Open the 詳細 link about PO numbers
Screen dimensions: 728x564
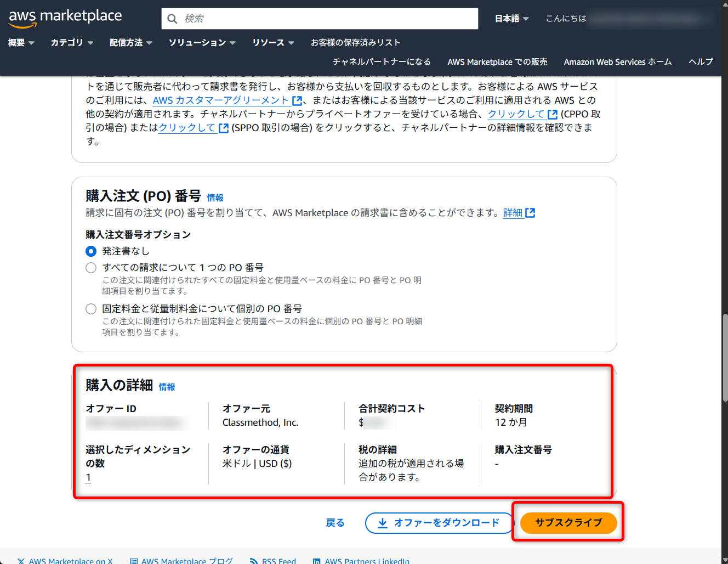513,213
